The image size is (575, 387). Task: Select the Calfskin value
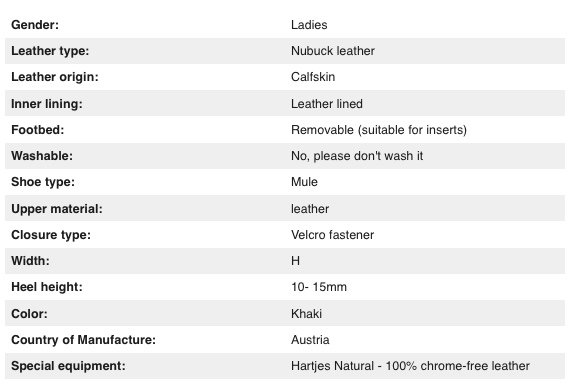click(x=313, y=77)
